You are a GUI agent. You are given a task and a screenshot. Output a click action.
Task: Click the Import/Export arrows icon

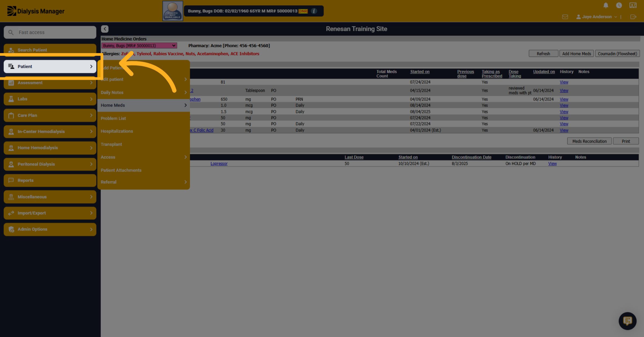pyautogui.click(x=11, y=213)
